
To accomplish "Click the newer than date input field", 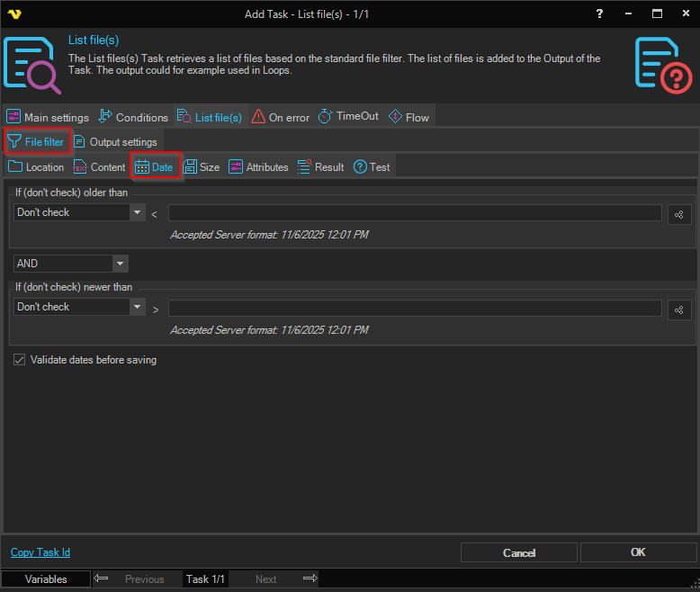I will (415, 308).
